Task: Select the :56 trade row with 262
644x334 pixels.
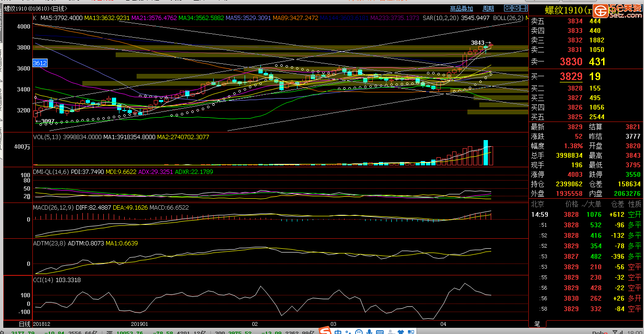Action: [x=585, y=298]
